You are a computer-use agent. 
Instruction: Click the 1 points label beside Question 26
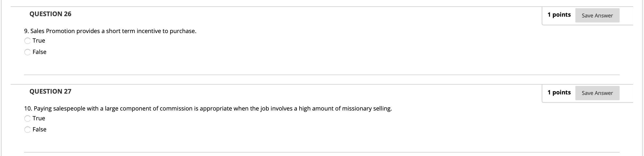559,15
